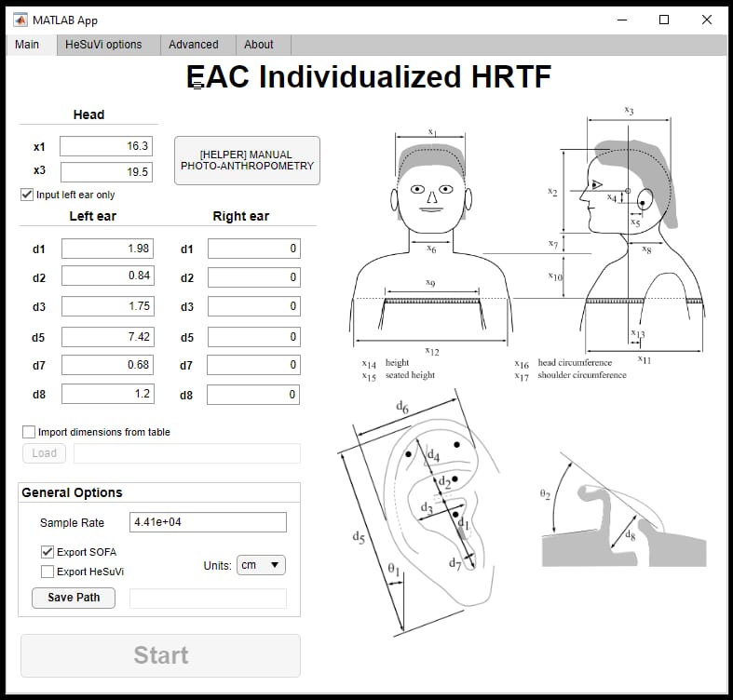
Task: Switch to the HeSuVi options tab
Action: point(103,45)
